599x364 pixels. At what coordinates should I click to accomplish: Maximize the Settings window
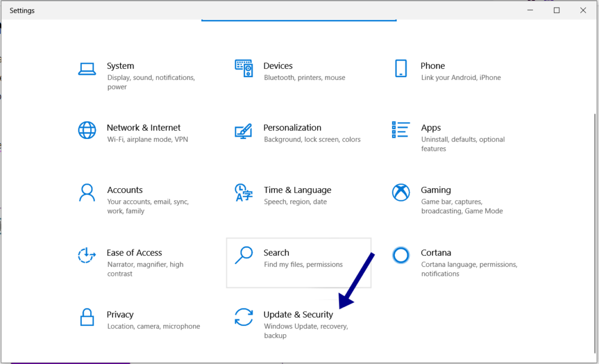point(556,10)
